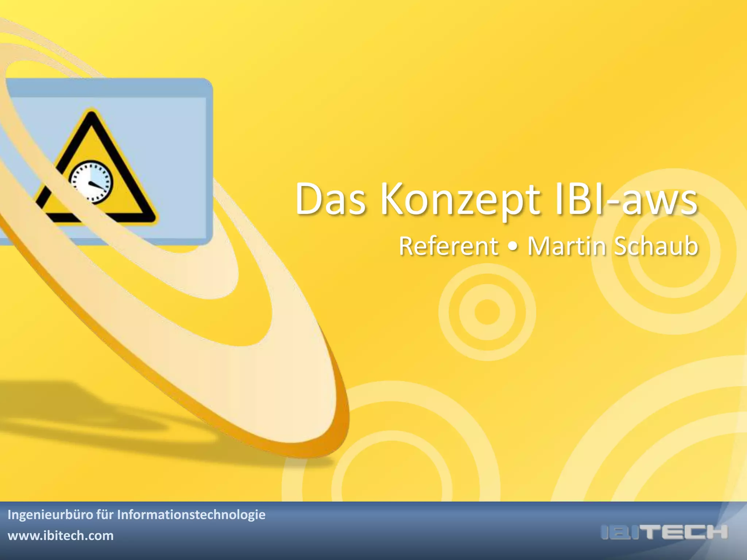Viewport: 747px width, 560px height.
Task: Open the www.ibitech.com link
Action: pyautogui.click(x=61, y=536)
